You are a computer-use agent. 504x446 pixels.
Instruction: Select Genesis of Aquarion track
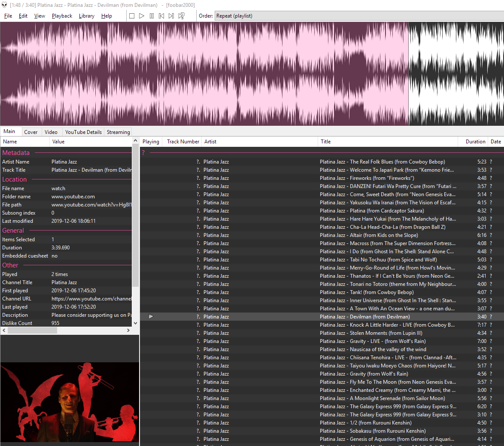(x=322, y=439)
